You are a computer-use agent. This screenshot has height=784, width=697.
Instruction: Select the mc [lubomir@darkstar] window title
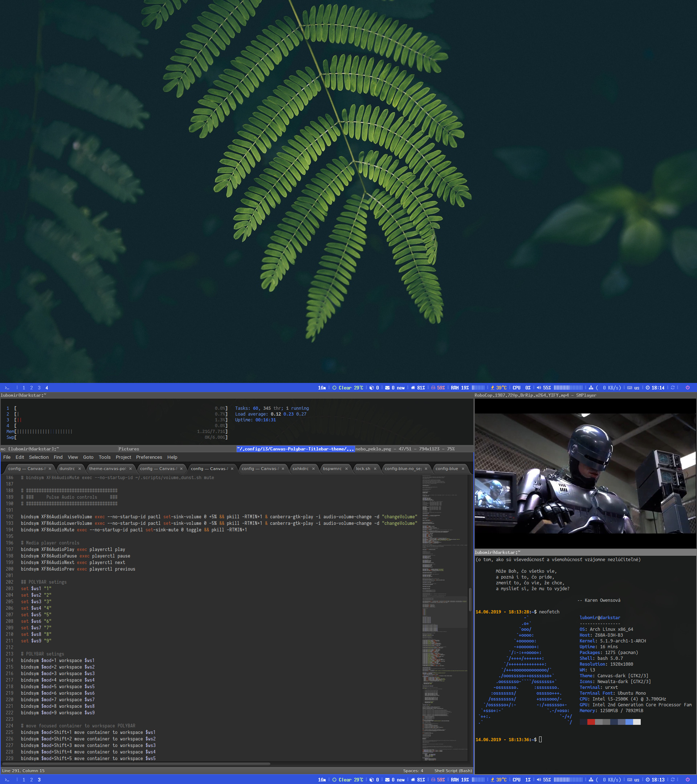coord(59,449)
